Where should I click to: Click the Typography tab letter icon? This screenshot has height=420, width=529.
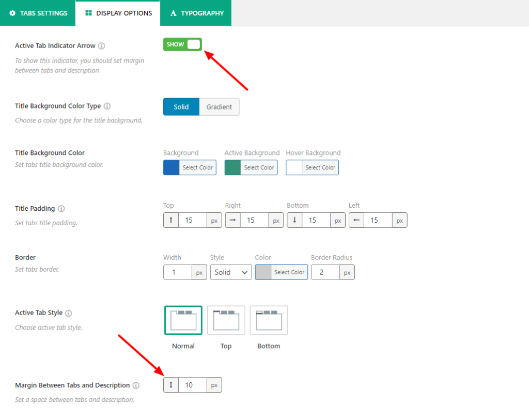[x=173, y=13]
